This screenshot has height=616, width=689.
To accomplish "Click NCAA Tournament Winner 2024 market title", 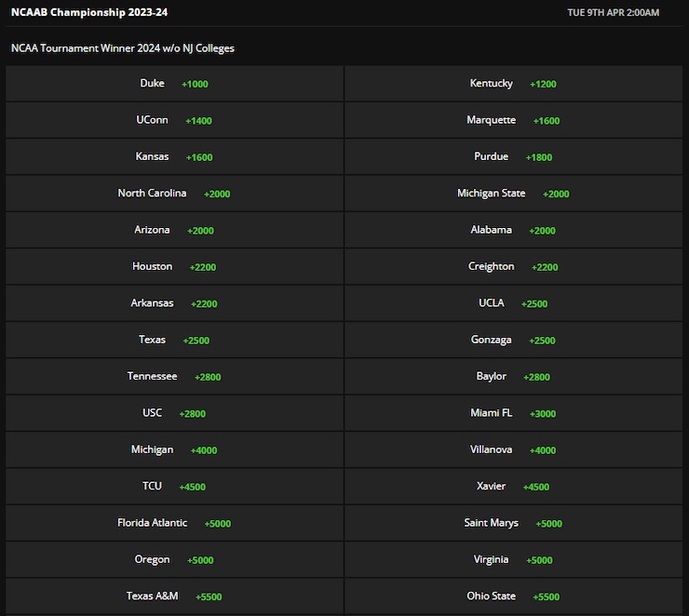I will coord(123,48).
